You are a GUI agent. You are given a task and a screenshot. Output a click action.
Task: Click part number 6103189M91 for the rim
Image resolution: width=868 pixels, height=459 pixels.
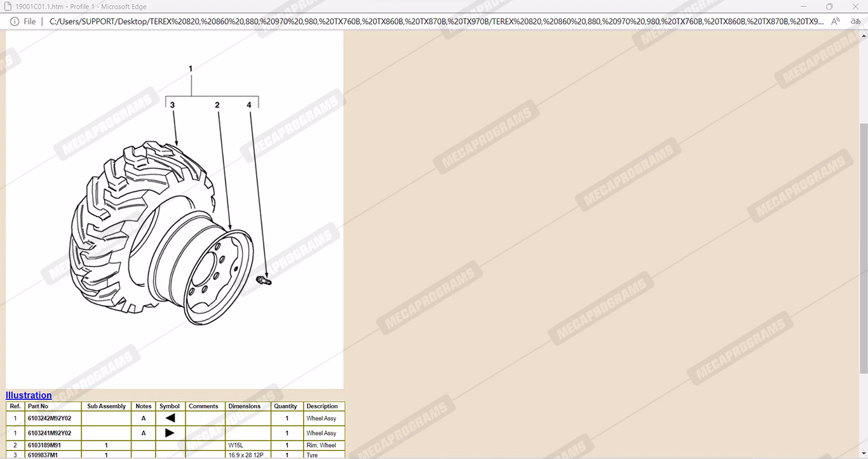[x=44, y=446]
